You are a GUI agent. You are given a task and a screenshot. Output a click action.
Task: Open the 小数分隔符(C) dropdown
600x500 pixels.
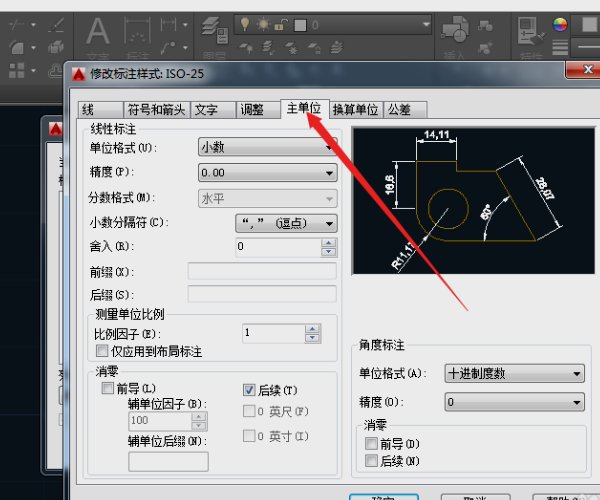click(x=286, y=223)
